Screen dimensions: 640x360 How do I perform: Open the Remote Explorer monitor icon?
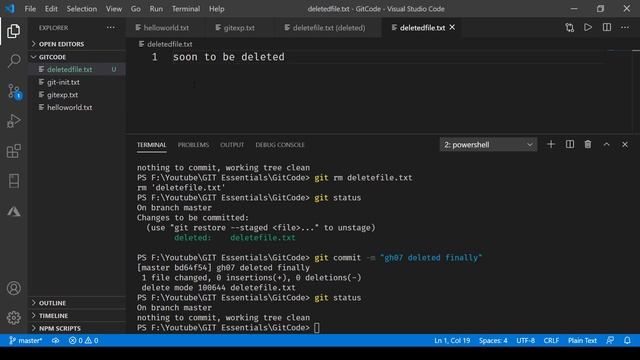point(13,181)
